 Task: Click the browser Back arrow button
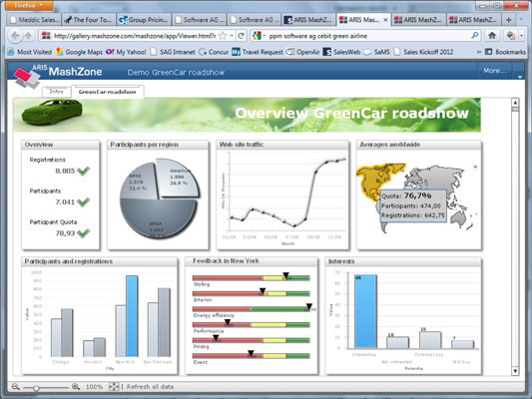(14, 36)
